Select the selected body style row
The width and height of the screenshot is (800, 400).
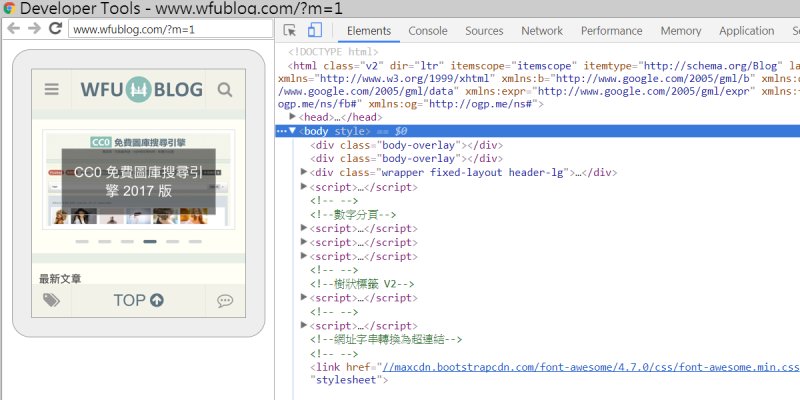tap(538, 131)
